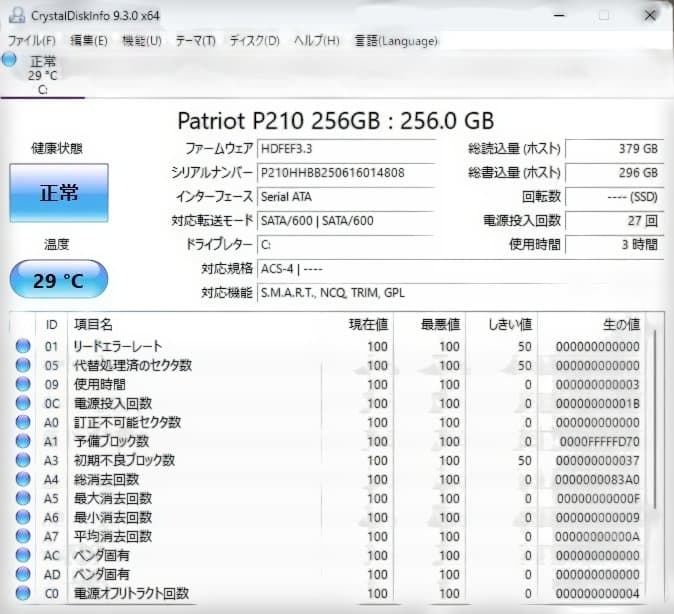This screenshot has height=614, width=674.
Task: Click the インターフェース field Serial ATA
Action: (346, 197)
